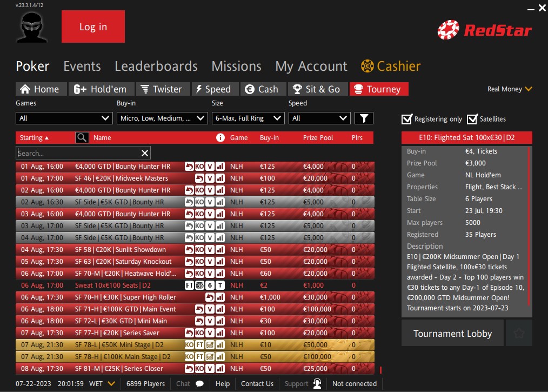Click the re-entry icon on SF 46 Midweek Masters
Viewport: 548px width, 392px height.
click(x=199, y=178)
